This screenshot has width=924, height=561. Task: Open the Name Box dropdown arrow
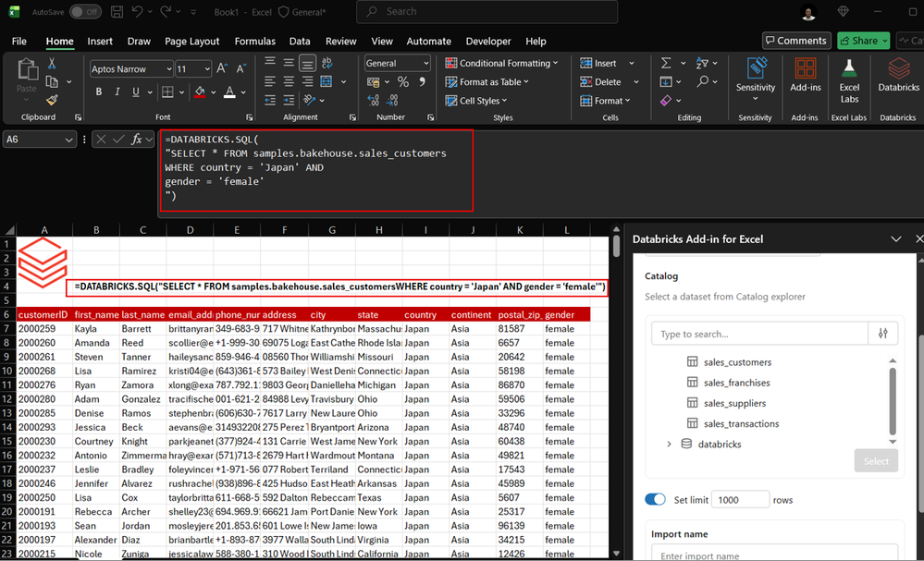click(69, 140)
